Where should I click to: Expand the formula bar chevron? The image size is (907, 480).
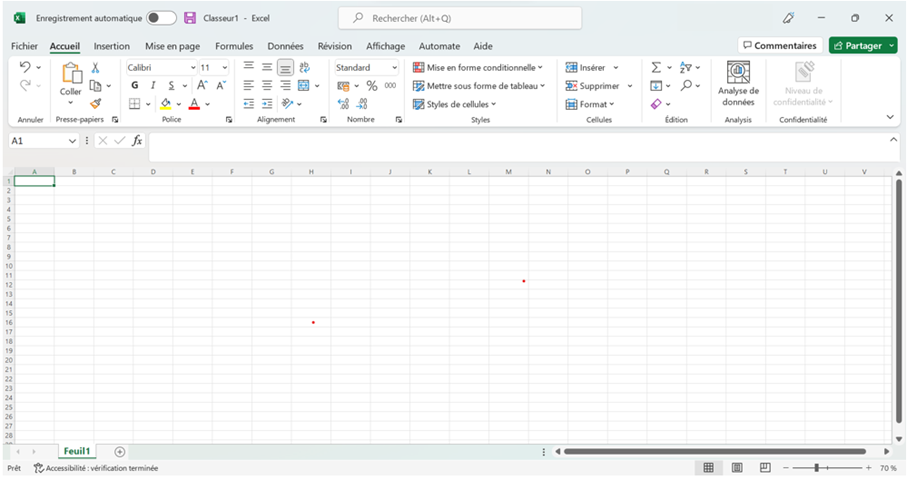[894, 139]
